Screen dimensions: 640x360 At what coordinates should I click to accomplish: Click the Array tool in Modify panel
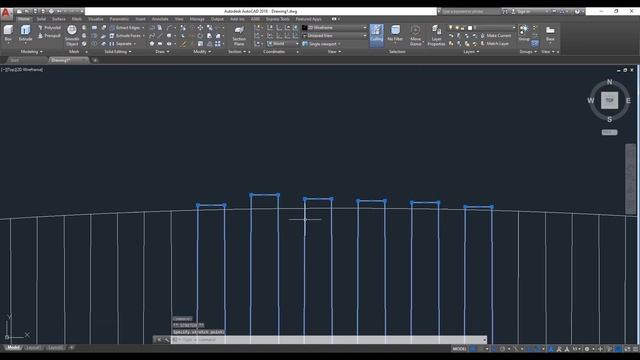[x=218, y=44]
